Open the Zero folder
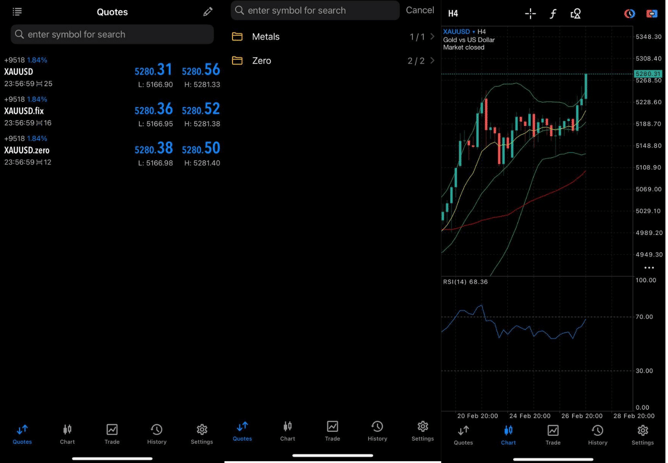Screen dimensions: 668x463 [x=333, y=60]
